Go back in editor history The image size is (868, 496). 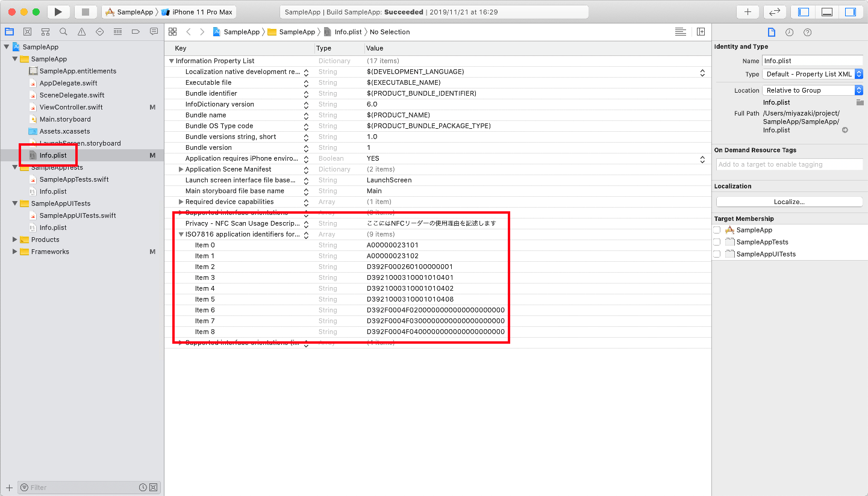click(x=189, y=32)
